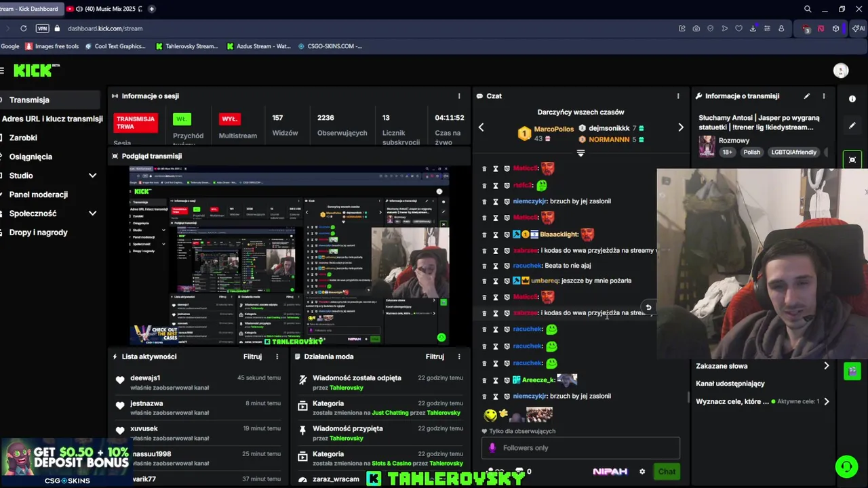Open chat settings gear icon
The height and width of the screenshot is (488, 868).
tap(642, 472)
